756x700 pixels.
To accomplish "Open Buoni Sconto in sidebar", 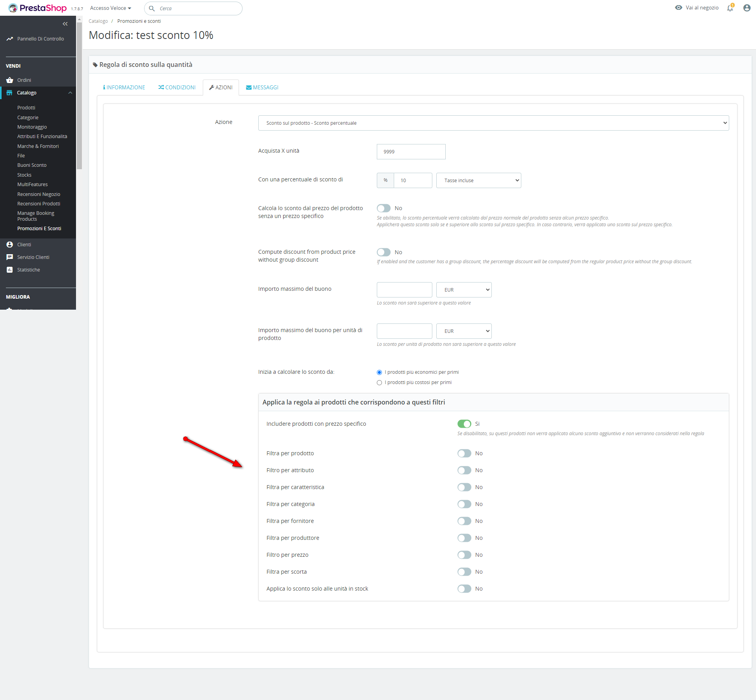I will click(x=32, y=165).
